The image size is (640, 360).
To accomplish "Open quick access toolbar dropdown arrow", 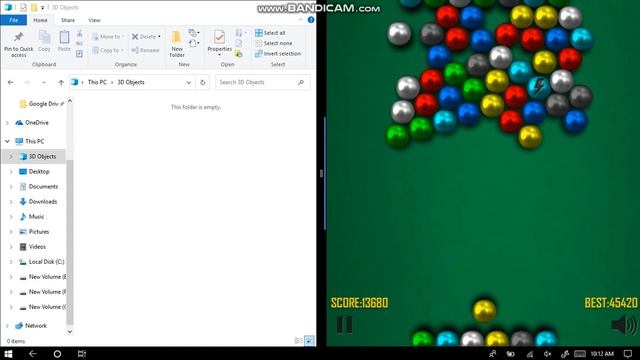I will [42, 7].
